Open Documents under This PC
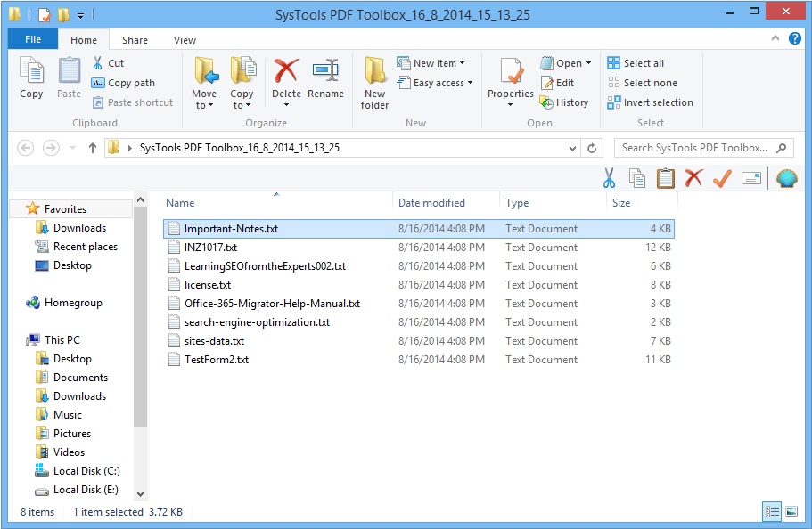Image resolution: width=812 pixels, height=529 pixels. (72, 378)
